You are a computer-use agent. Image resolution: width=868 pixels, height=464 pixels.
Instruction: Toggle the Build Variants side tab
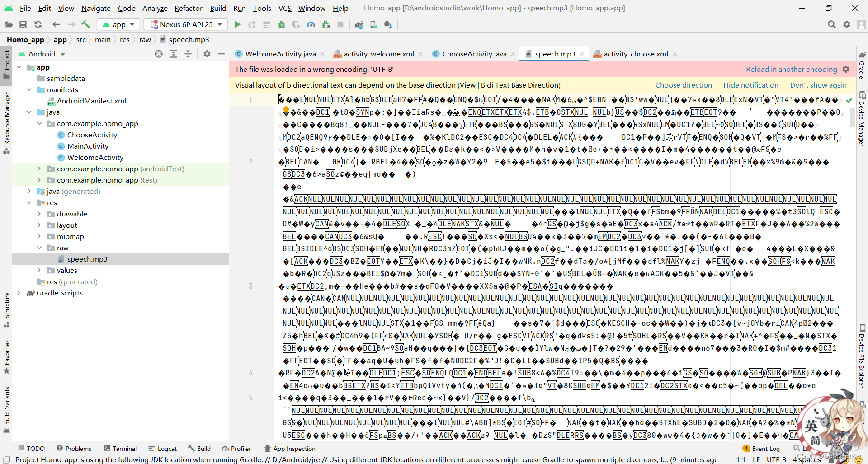(x=6, y=410)
